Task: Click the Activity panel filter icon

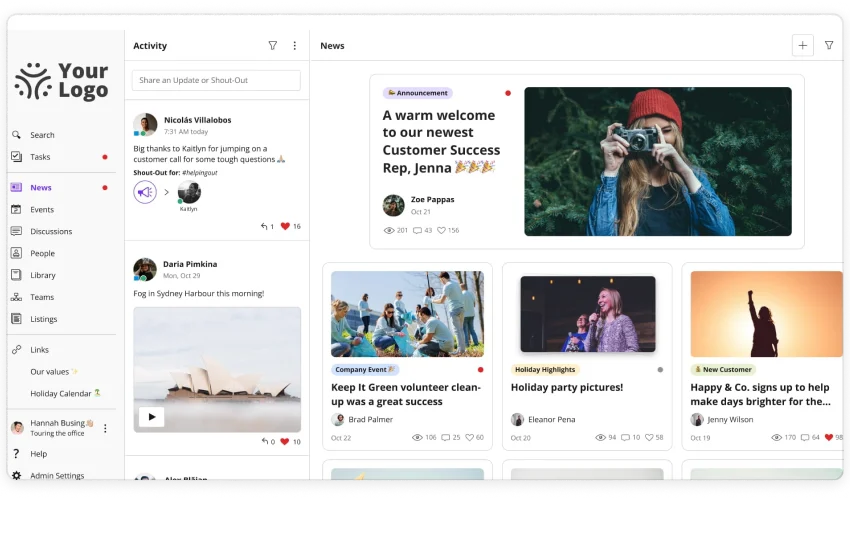Action: tap(273, 46)
